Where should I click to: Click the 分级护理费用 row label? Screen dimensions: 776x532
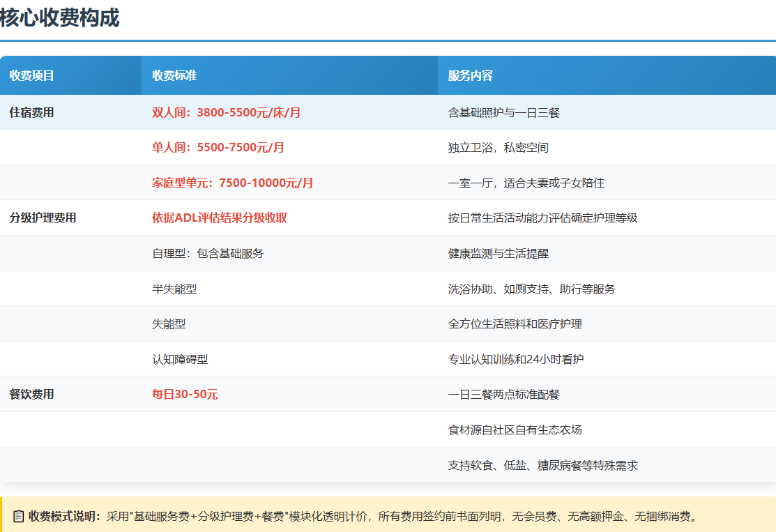click(43, 218)
